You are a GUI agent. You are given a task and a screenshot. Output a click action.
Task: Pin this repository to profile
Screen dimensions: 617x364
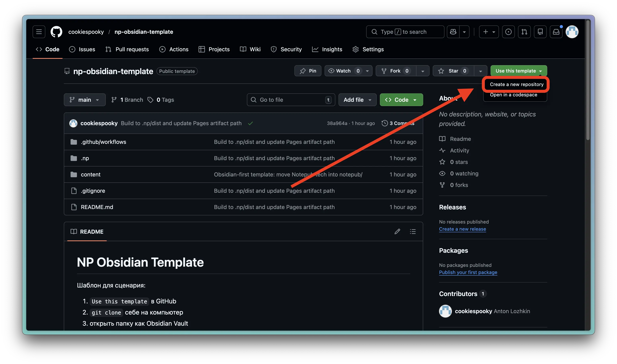pyautogui.click(x=308, y=71)
